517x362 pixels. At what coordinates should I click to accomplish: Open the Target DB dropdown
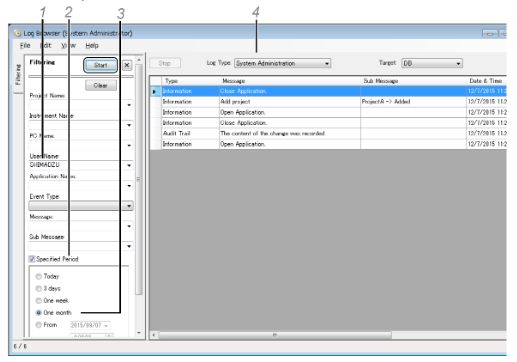(432, 63)
